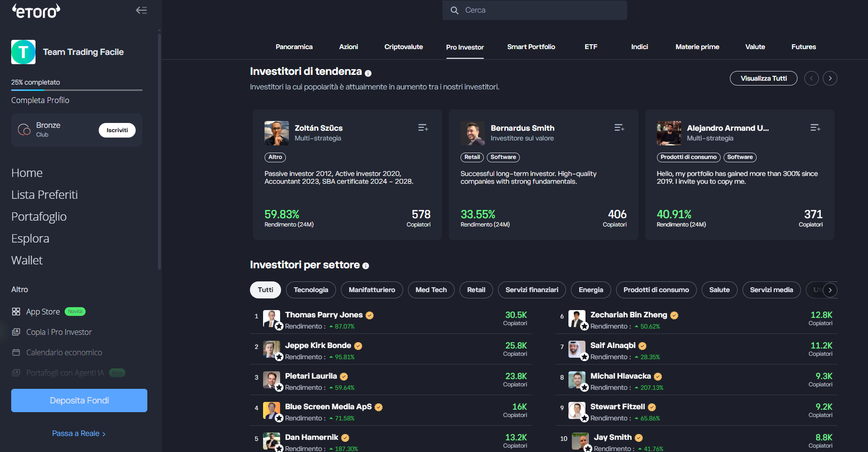Image resolution: width=868 pixels, height=452 pixels.
Task: Filter investors by Med Tech
Action: click(431, 290)
